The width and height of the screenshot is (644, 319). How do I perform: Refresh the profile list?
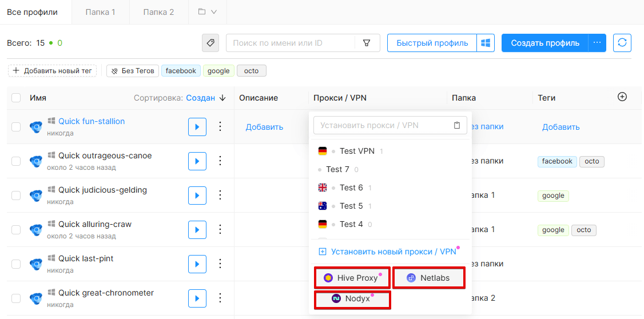pyautogui.click(x=622, y=43)
